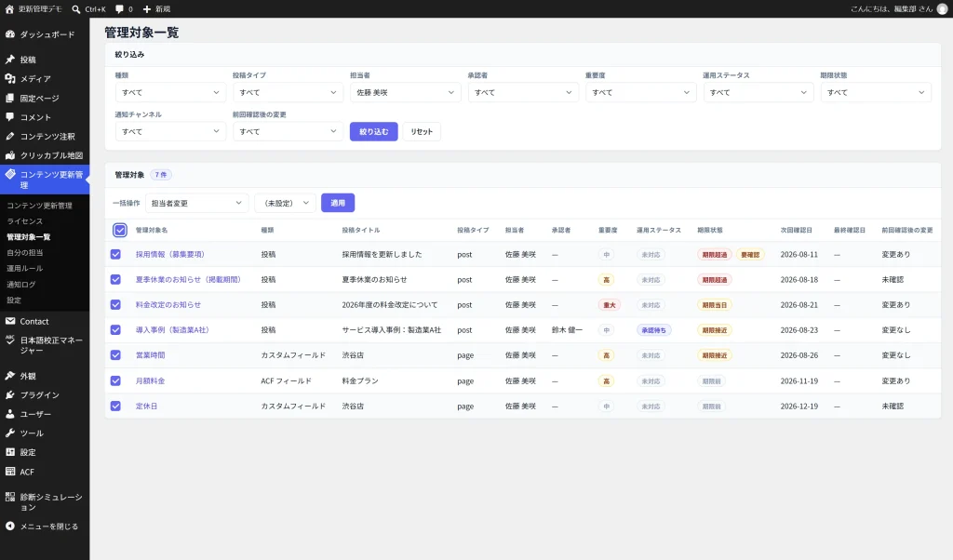This screenshot has height=560, width=953.
Task: Open the 前回確認後の変更 filter dropdown
Action: (288, 131)
